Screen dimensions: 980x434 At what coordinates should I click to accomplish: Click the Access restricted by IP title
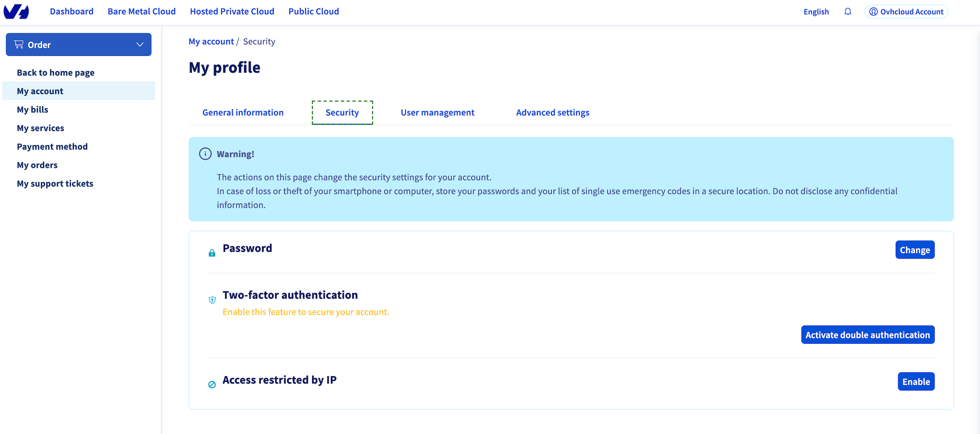click(279, 380)
